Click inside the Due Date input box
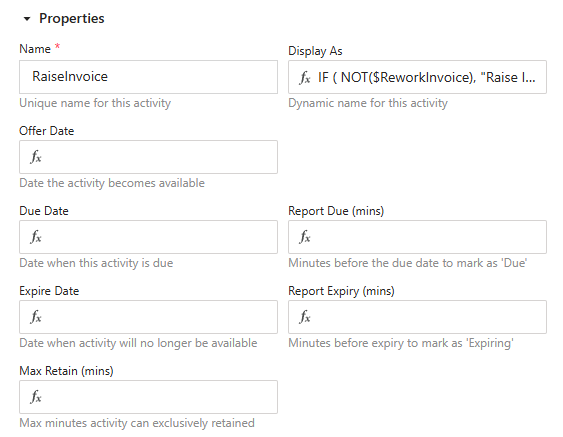The image size is (563, 437). pos(148,237)
